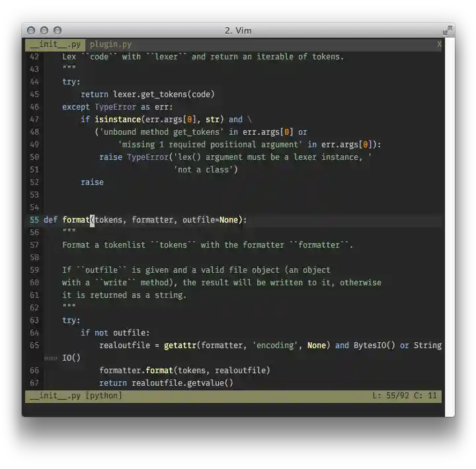Click 'Lex ``code`` with ``lexer``' docstring line

tap(203, 57)
